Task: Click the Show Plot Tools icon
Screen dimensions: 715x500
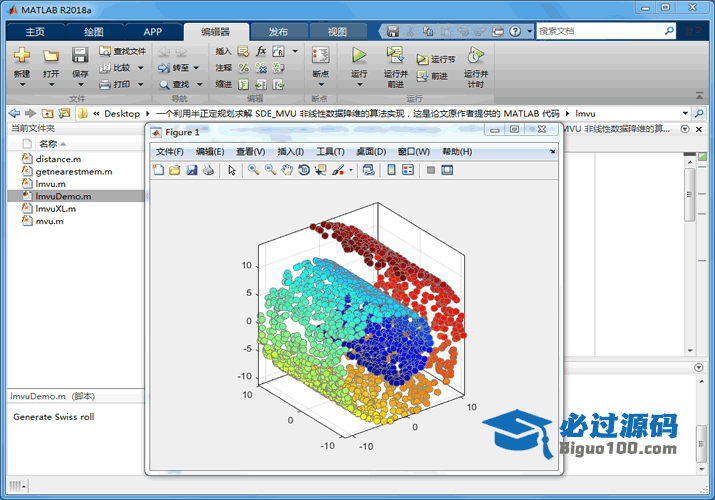Action: 447,170
